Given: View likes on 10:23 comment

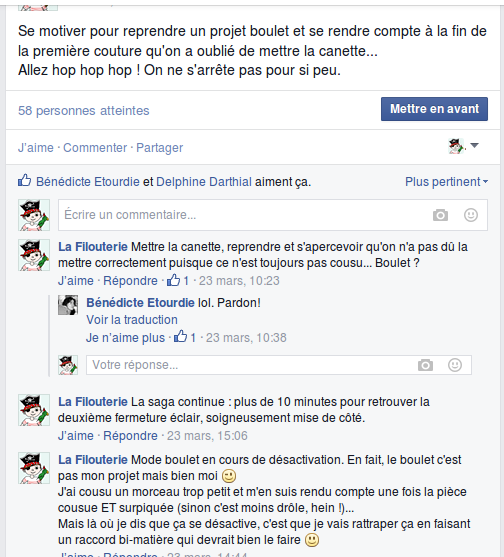Looking at the screenshot, I should coord(178,280).
